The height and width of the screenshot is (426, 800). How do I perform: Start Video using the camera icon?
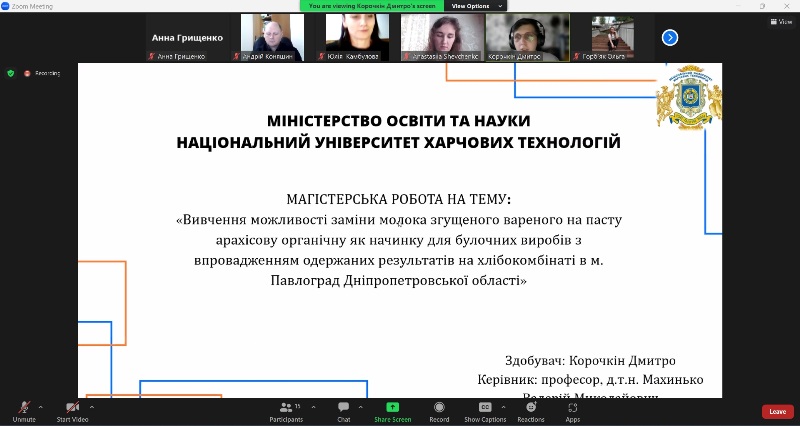pyautogui.click(x=72, y=407)
